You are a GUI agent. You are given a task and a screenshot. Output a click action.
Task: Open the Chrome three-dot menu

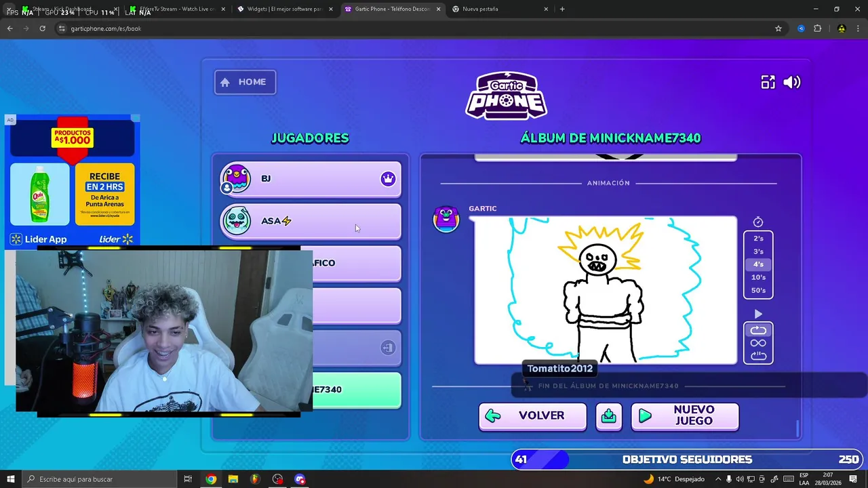(x=858, y=28)
